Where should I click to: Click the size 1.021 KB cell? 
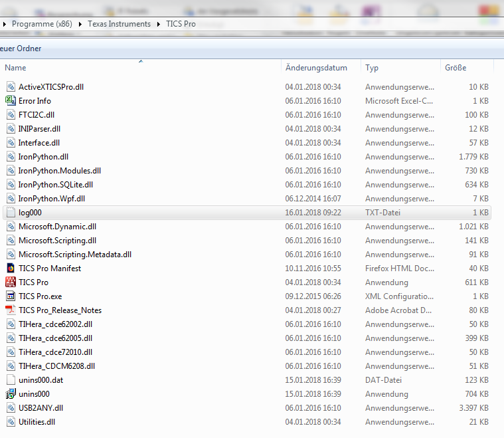click(x=473, y=227)
